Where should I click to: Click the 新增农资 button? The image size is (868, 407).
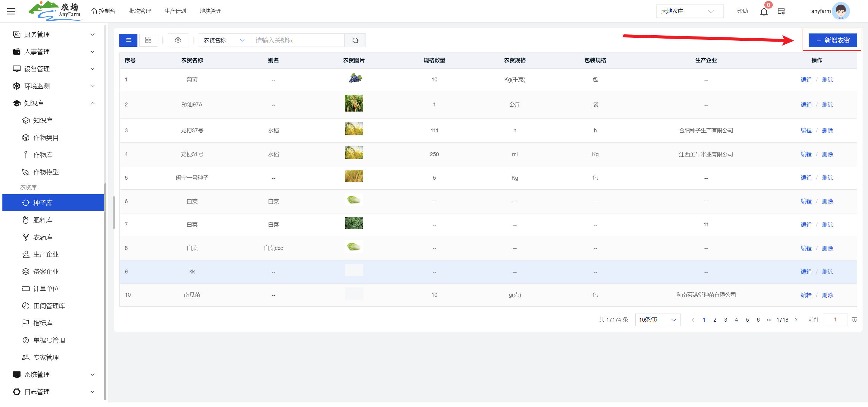coord(832,40)
